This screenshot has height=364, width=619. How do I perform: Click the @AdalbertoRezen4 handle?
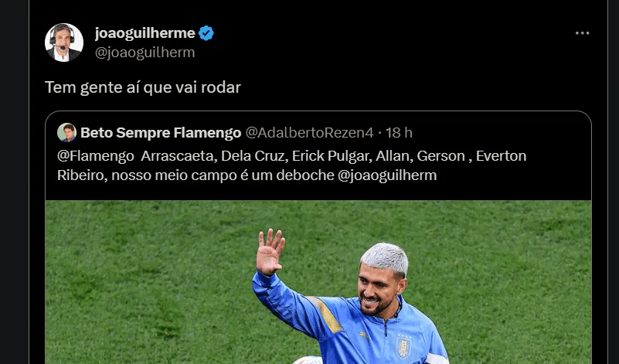pyautogui.click(x=309, y=133)
